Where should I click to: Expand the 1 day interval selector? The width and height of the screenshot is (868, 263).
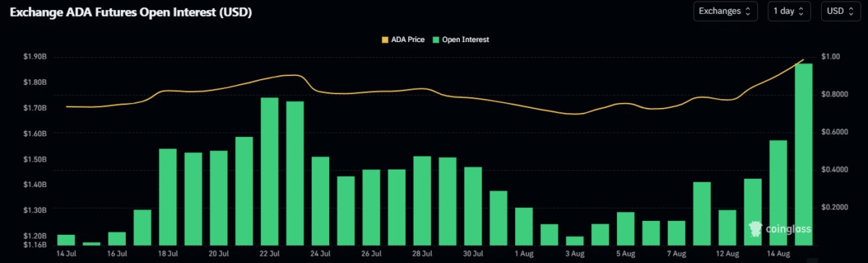pyautogui.click(x=790, y=12)
